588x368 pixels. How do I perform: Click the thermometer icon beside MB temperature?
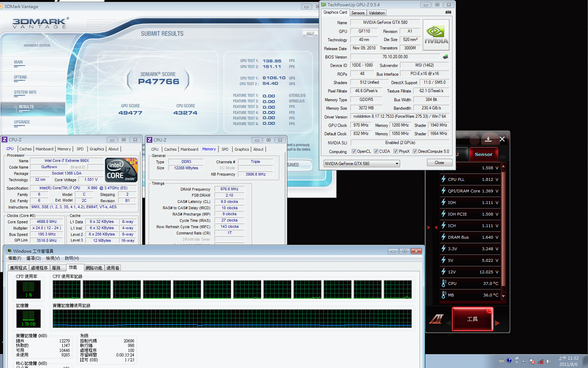(x=444, y=295)
